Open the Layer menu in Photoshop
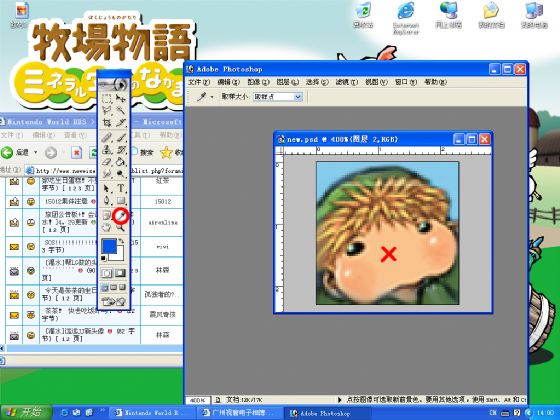The image size is (560, 420). [x=288, y=82]
